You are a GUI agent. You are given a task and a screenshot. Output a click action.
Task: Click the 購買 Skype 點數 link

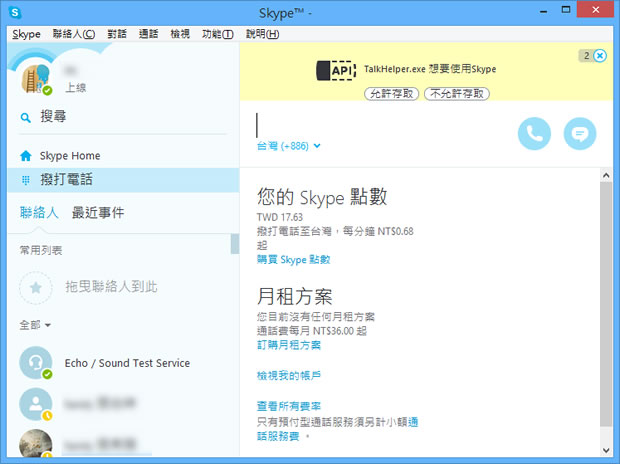pos(293,260)
